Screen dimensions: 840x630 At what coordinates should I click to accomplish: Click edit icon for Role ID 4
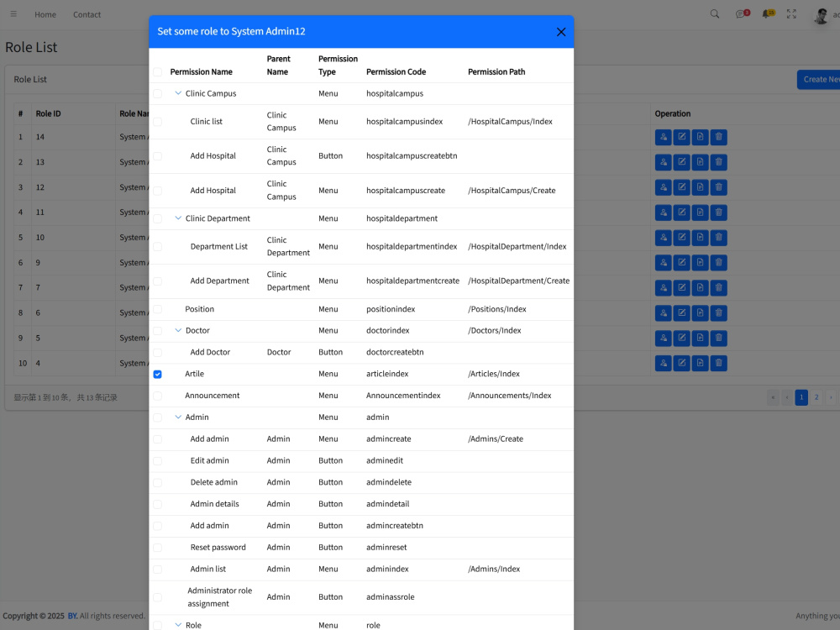681,363
